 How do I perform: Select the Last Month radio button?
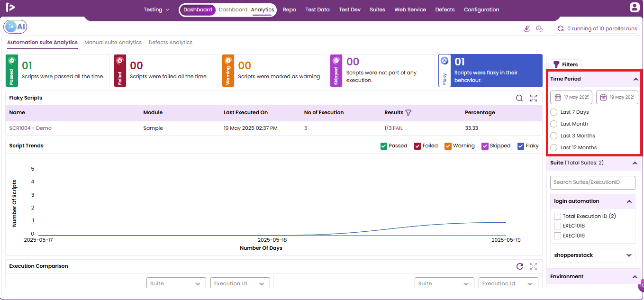coord(554,124)
